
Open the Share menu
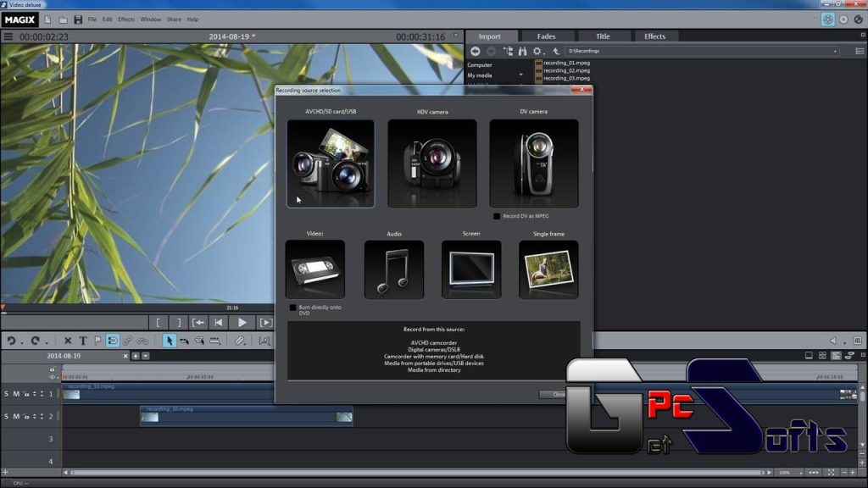coord(174,19)
